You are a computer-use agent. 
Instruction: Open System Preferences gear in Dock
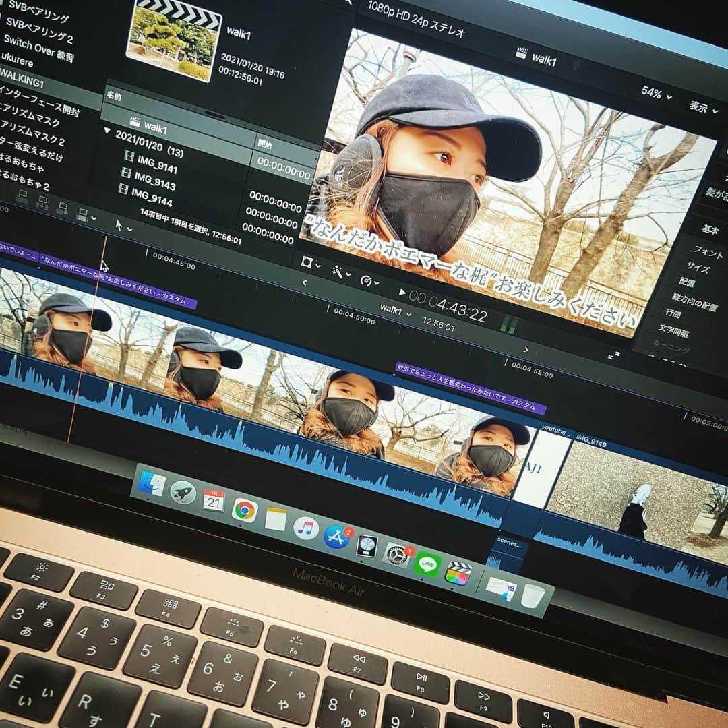pos(398,554)
